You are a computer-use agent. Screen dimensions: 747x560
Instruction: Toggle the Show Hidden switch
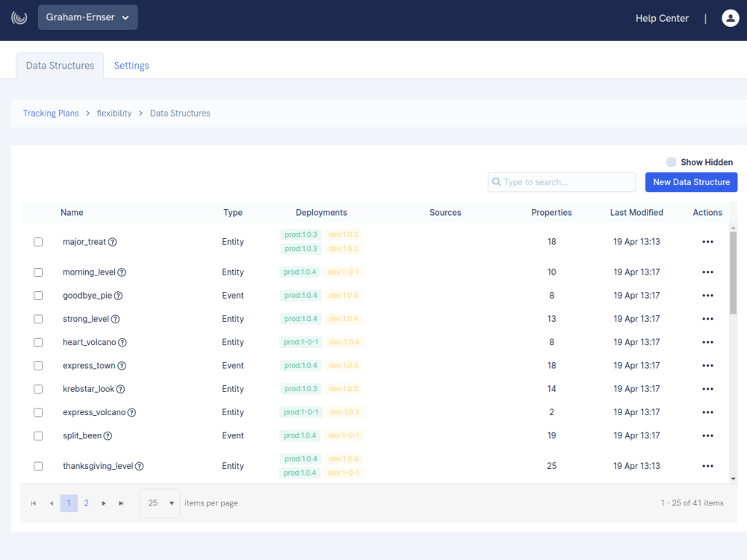[672, 162]
